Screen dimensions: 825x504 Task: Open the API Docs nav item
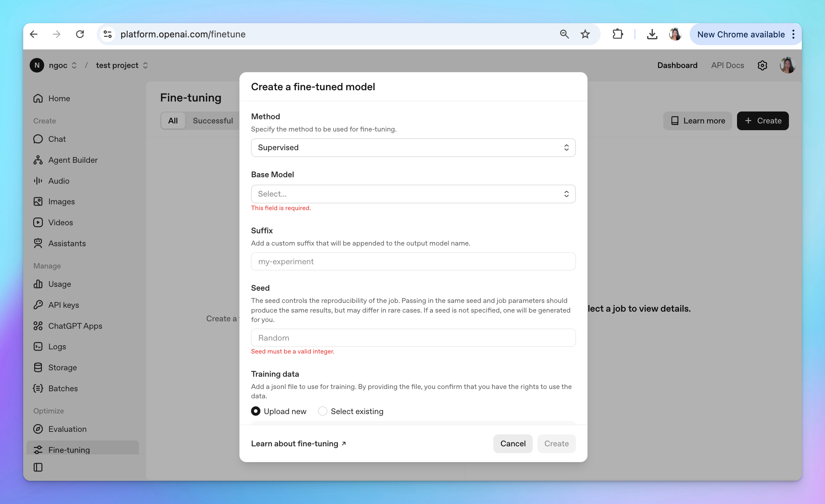tap(727, 65)
